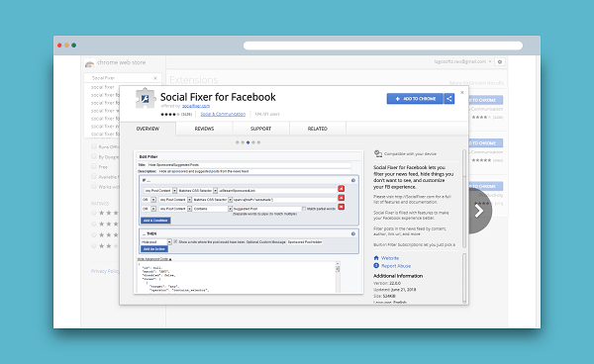The height and width of the screenshot is (364, 594).
Task: Select the fifth screenshot carousel dot
Action: (x=258, y=142)
